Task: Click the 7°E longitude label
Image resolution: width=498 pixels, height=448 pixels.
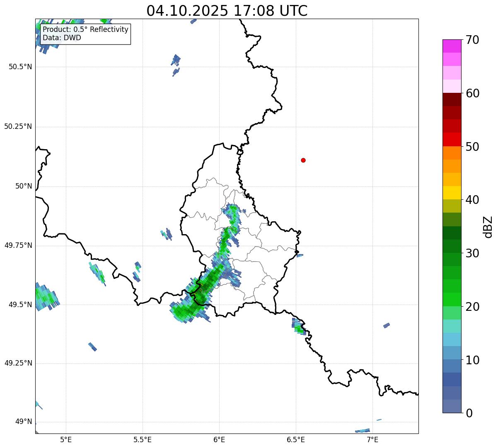Action: tap(372, 439)
